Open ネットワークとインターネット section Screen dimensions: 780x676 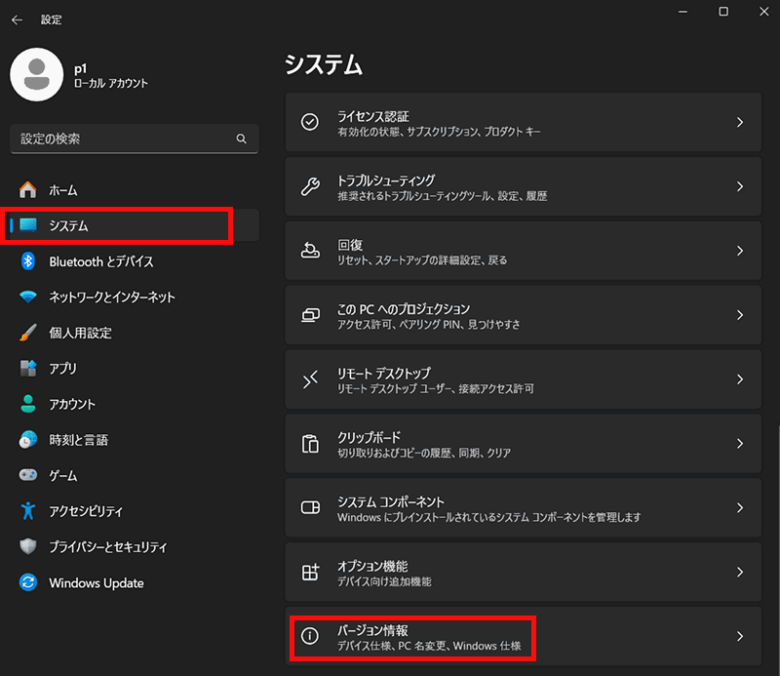(x=134, y=297)
